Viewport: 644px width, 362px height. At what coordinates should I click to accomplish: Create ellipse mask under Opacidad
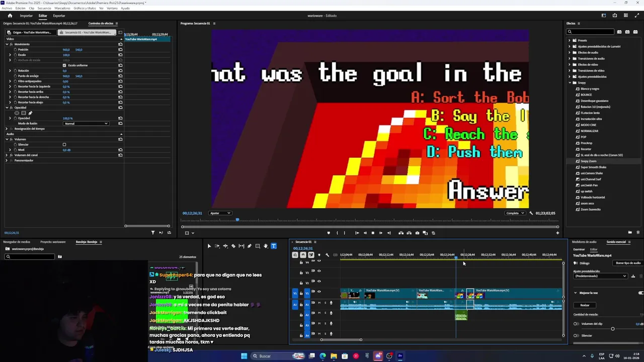tap(17, 113)
